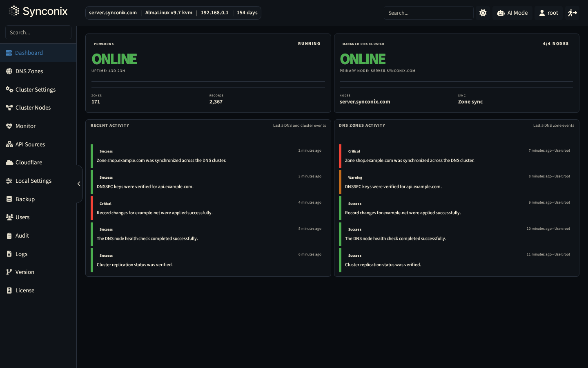The width and height of the screenshot is (588, 368).
Task: Select the Warning DNSSEC zone event
Action: pos(457,182)
